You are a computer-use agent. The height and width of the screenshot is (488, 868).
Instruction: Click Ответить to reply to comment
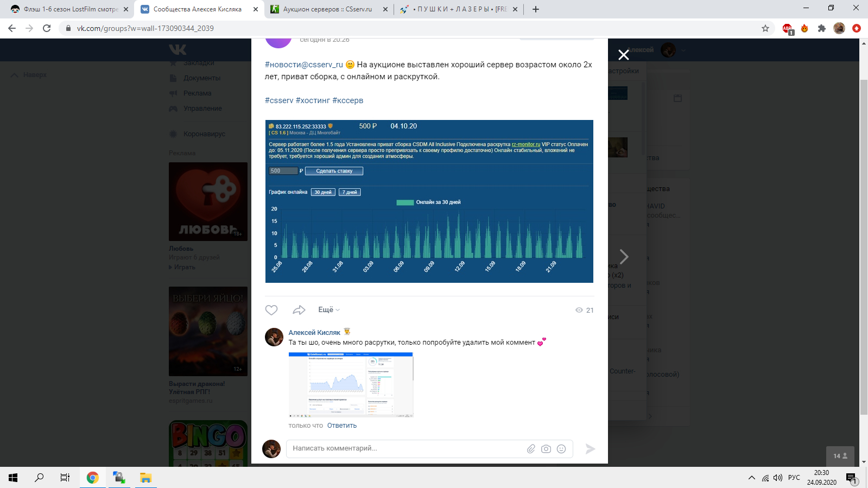[342, 426]
